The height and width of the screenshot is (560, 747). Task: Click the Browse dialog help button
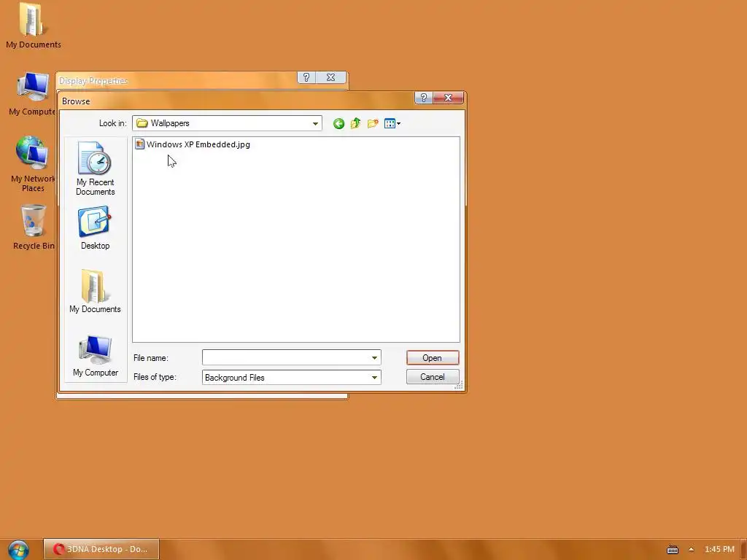coord(424,98)
